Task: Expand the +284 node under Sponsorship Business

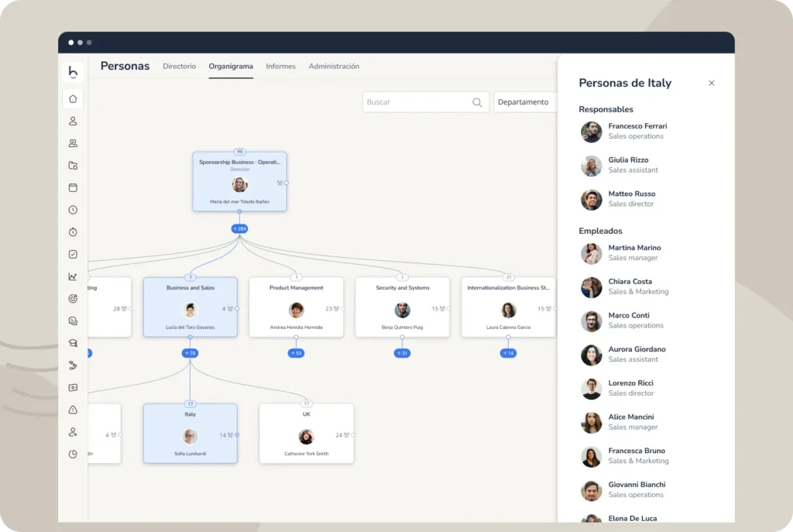Action: (x=239, y=228)
